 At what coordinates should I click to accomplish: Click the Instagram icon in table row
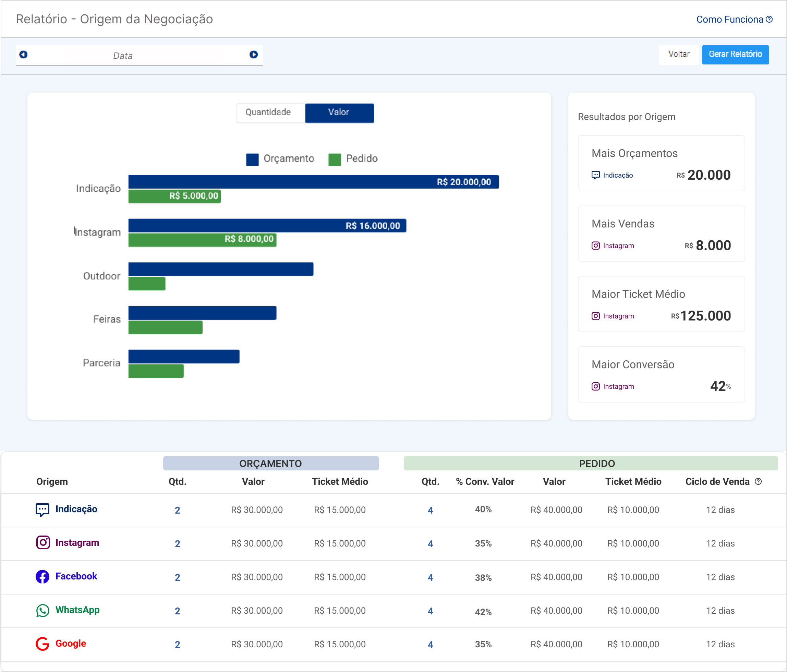click(43, 542)
